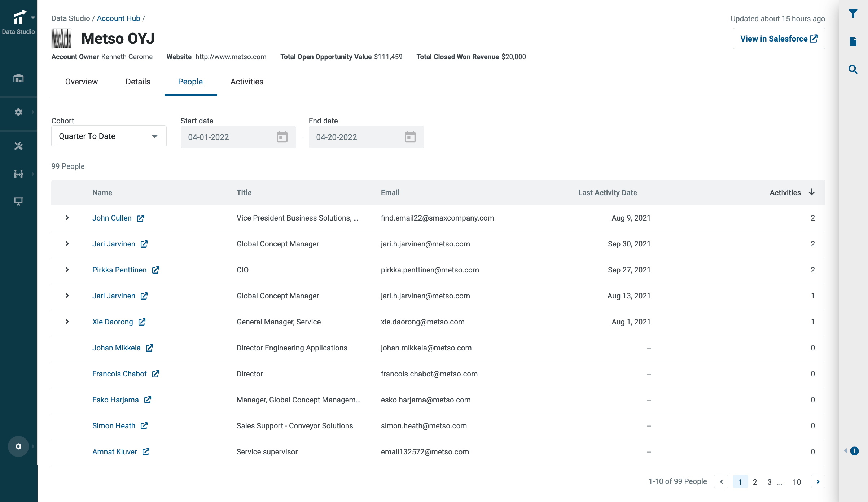
Task: Sort by Title column header
Action: pos(244,193)
